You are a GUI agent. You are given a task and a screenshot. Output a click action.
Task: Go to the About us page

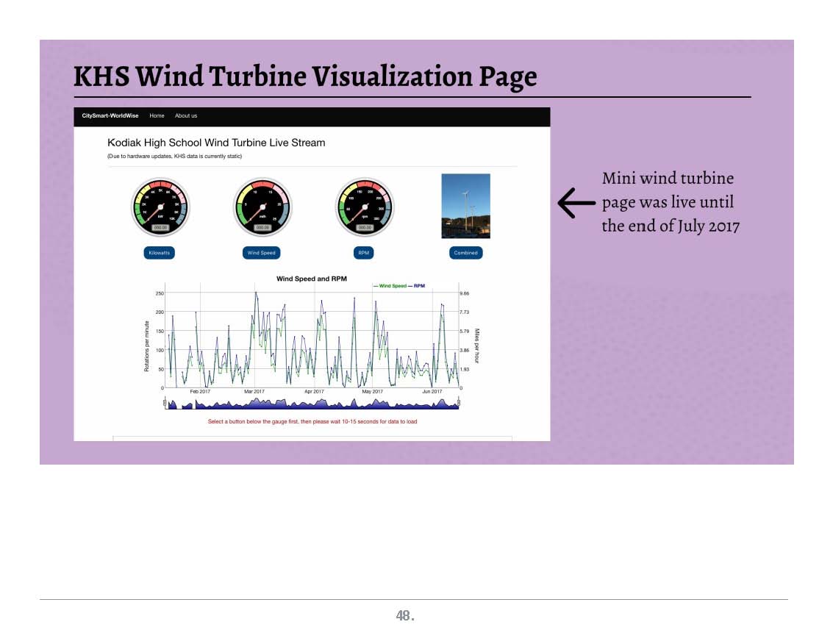tap(186, 116)
